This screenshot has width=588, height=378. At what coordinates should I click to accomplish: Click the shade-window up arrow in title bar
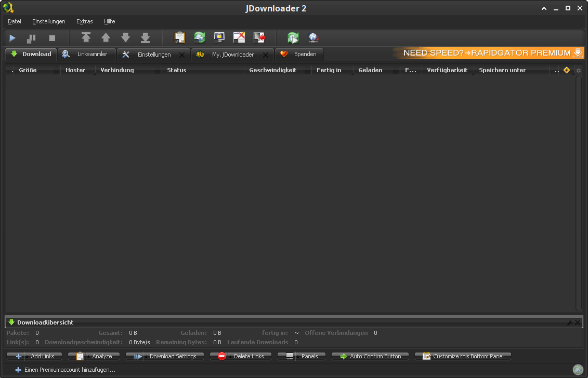point(544,8)
